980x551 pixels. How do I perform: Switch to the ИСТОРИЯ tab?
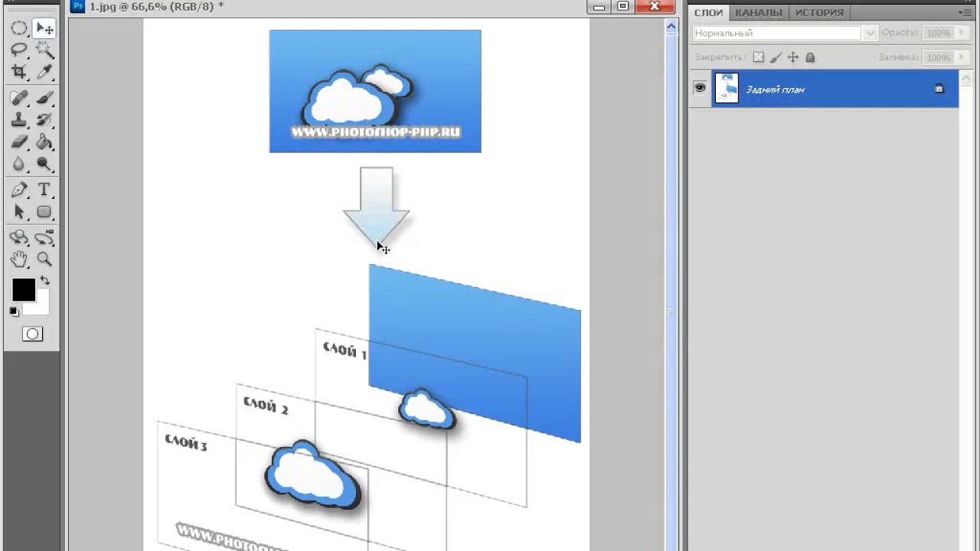tap(819, 12)
